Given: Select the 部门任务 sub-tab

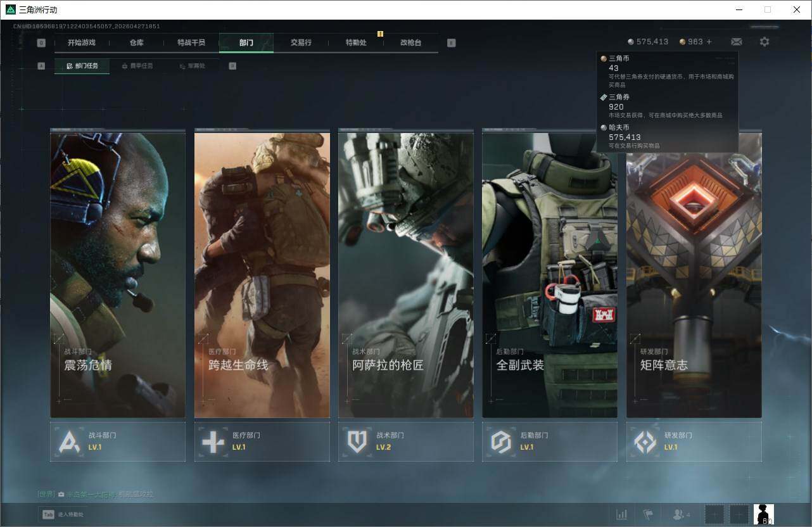Looking at the screenshot, I should tap(82, 66).
